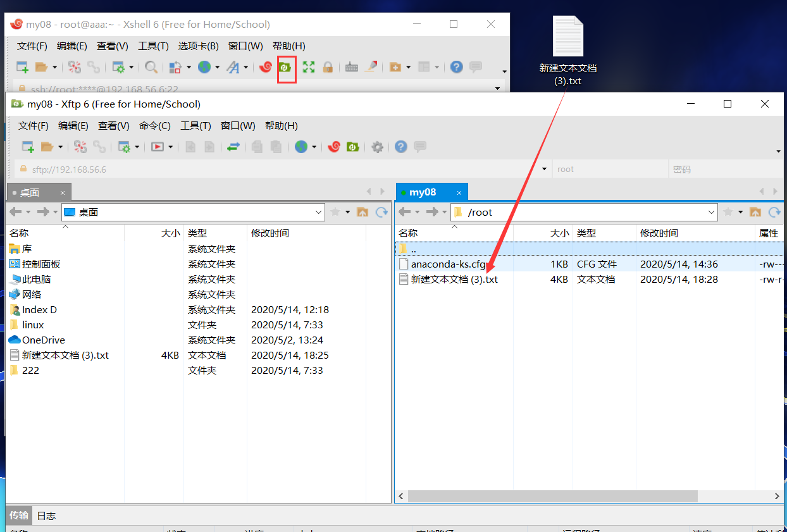This screenshot has height=532, width=787.
Task: Expand open-folder dropdown arrow in Xftp toolbar
Action: (x=60, y=147)
